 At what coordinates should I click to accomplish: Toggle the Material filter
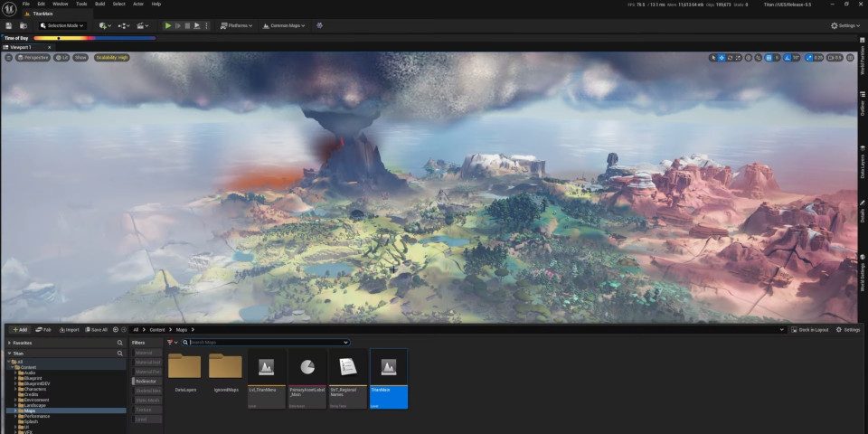tap(146, 353)
